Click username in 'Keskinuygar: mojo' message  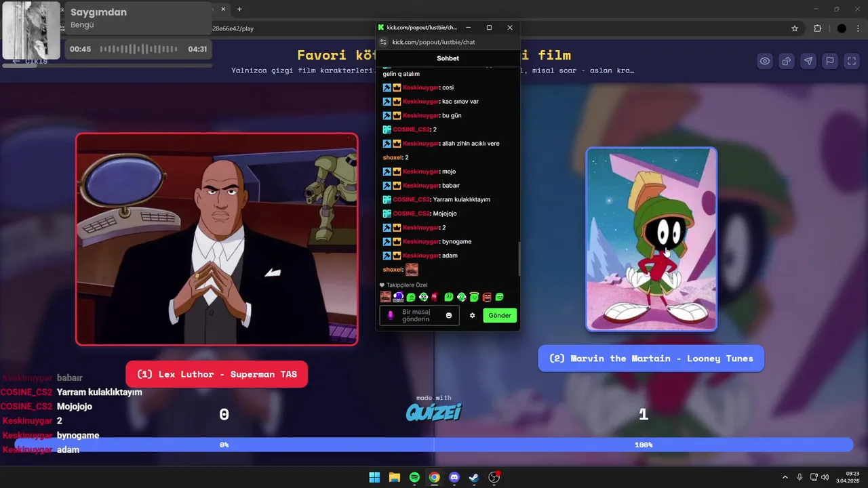420,171
